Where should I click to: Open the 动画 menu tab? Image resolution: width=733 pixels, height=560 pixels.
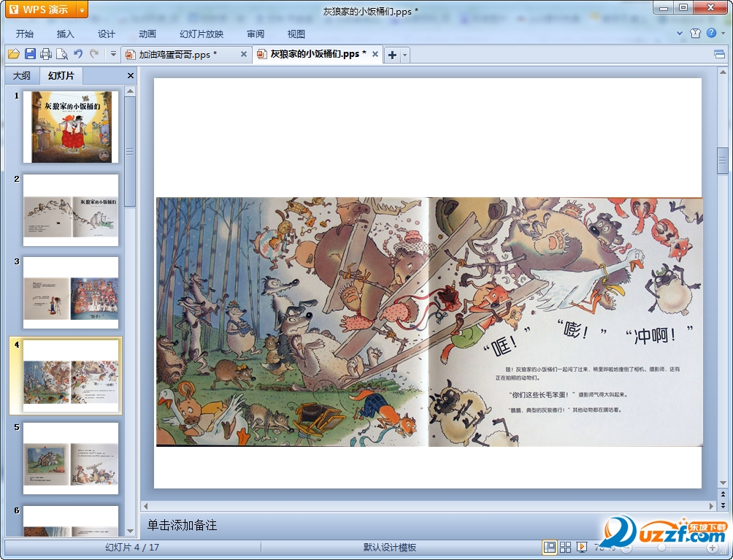coord(147,34)
